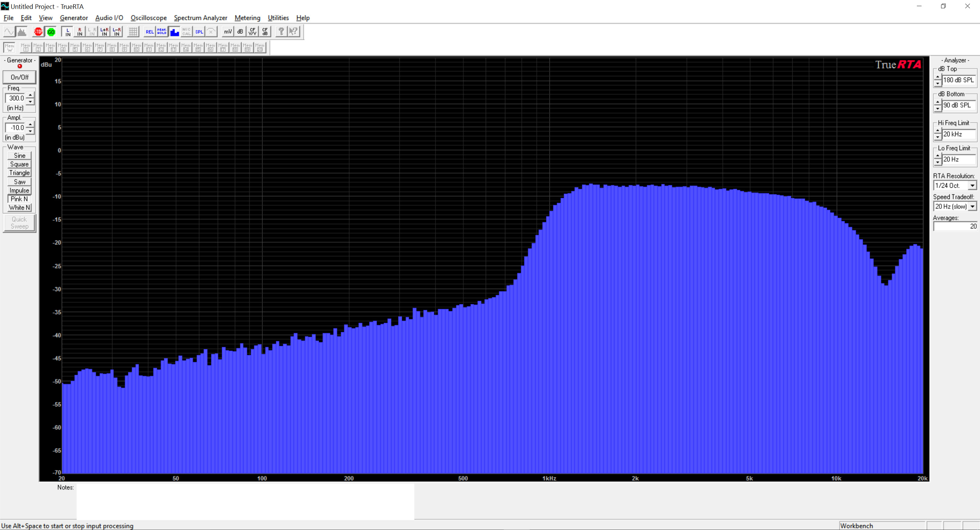
Task: Open the Spectrum Analyzer menu
Action: pos(201,18)
